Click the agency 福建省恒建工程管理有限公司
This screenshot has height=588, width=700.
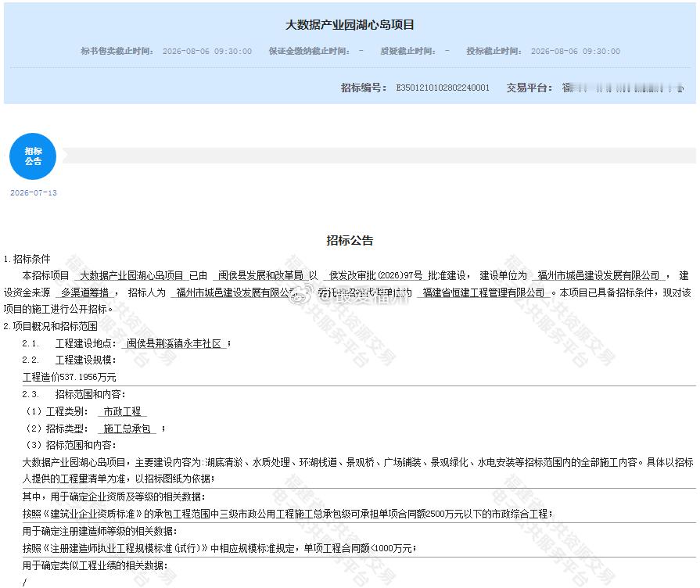pyautogui.click(x=483, y=292)
